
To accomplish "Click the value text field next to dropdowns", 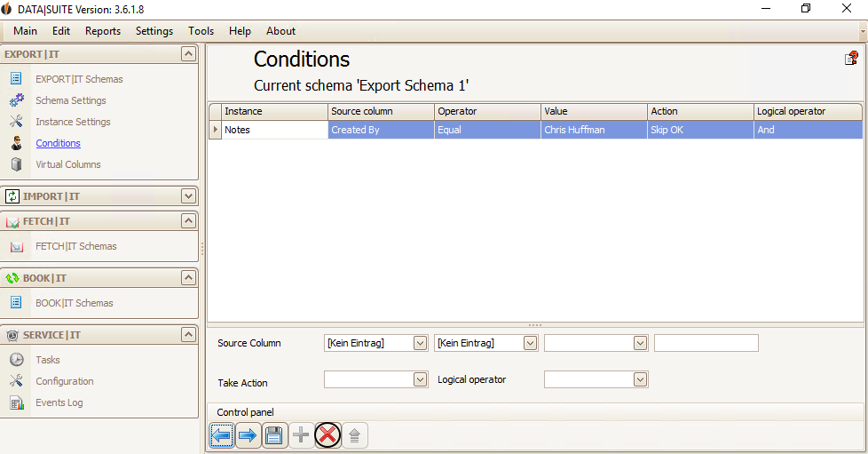I will (x=706, y=343).
